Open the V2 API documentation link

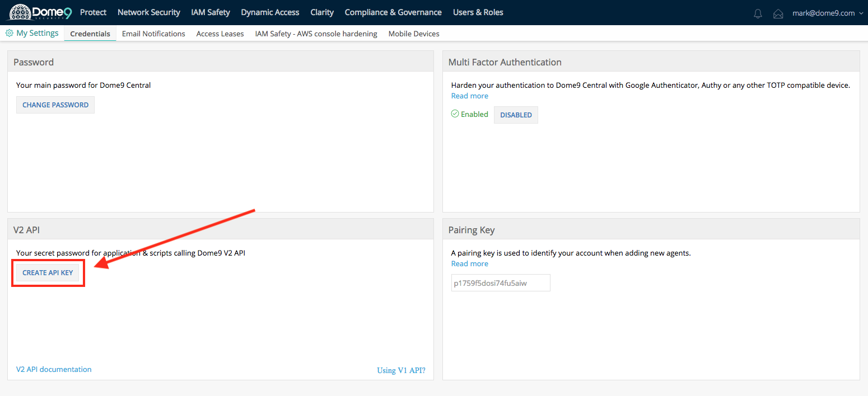click(54, 369)
